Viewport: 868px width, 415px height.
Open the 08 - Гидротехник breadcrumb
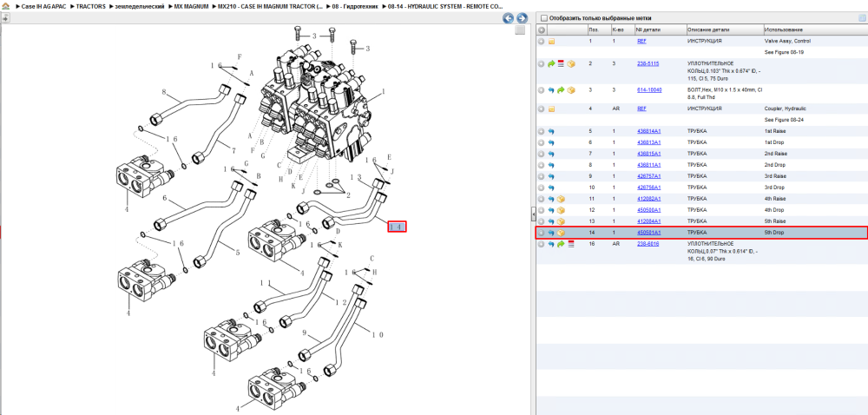point(356,6)
